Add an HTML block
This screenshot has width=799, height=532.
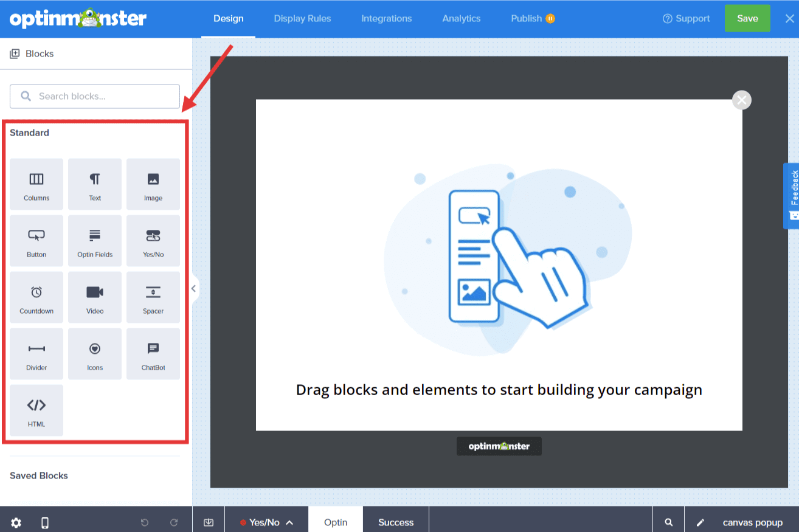coord(36,410)
